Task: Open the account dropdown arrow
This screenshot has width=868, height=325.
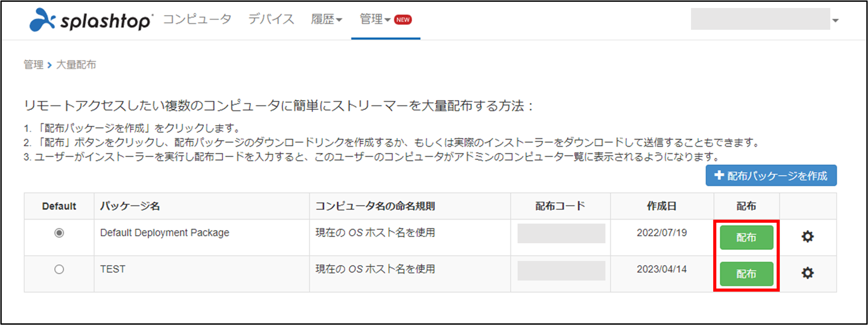Action: pyautogui.click(x=835, y=20)
